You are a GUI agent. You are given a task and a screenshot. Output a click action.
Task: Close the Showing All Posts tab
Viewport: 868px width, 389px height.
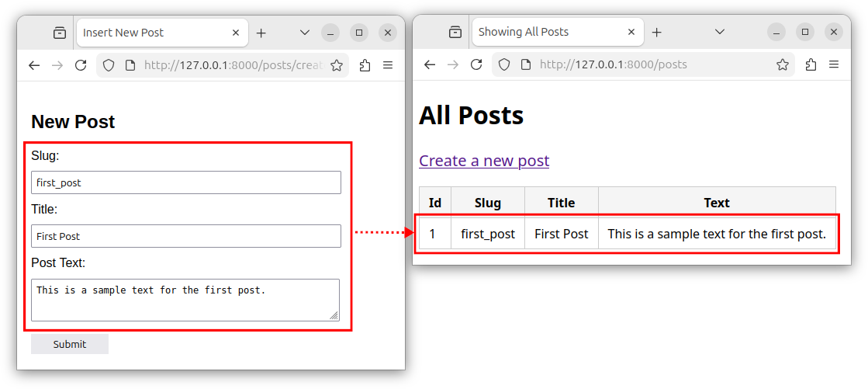[631, 32]
